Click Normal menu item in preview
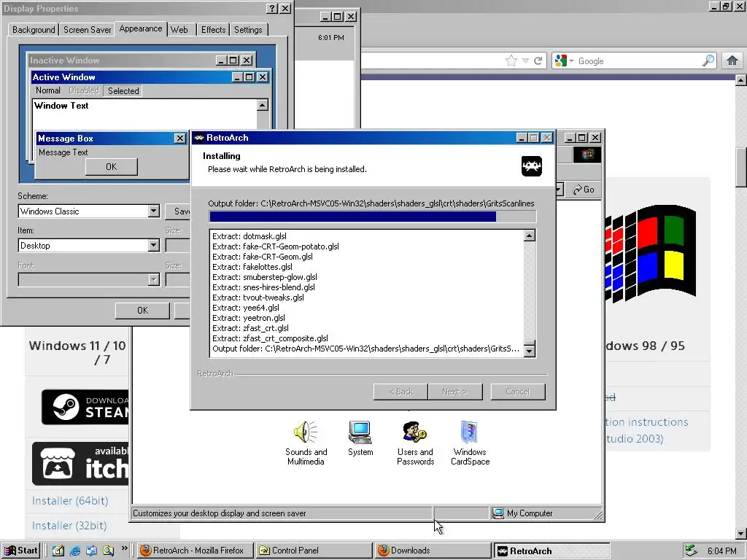This screenshot has width=747, height=560. [x=48, y=90]
